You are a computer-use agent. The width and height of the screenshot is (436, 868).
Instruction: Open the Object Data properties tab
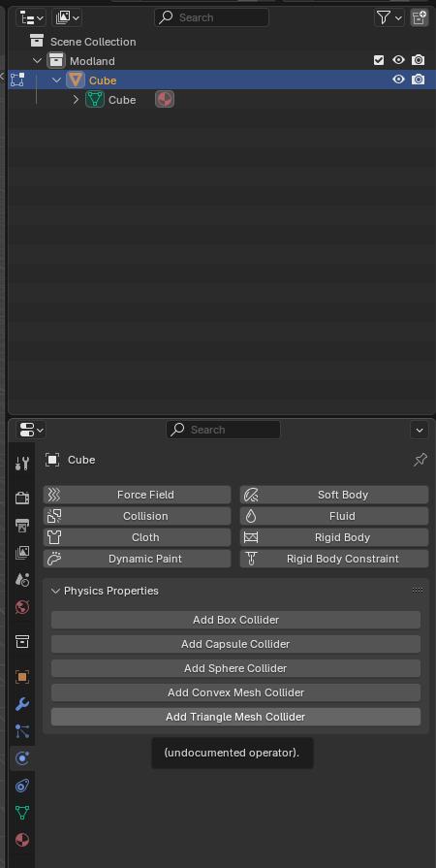[22, 813]
